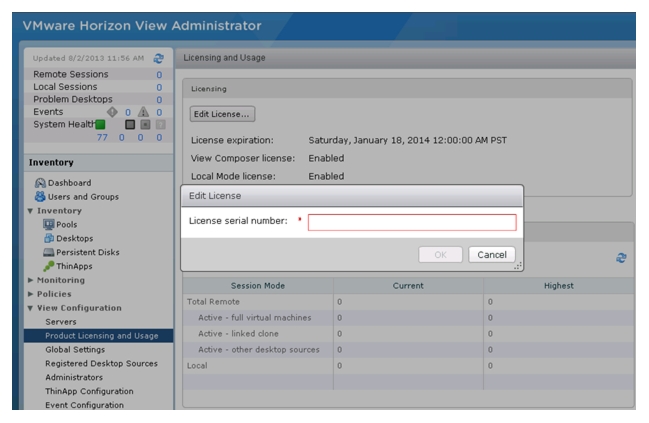Open Event Configuration
649x423 pixels.
[x=84, y=405]
